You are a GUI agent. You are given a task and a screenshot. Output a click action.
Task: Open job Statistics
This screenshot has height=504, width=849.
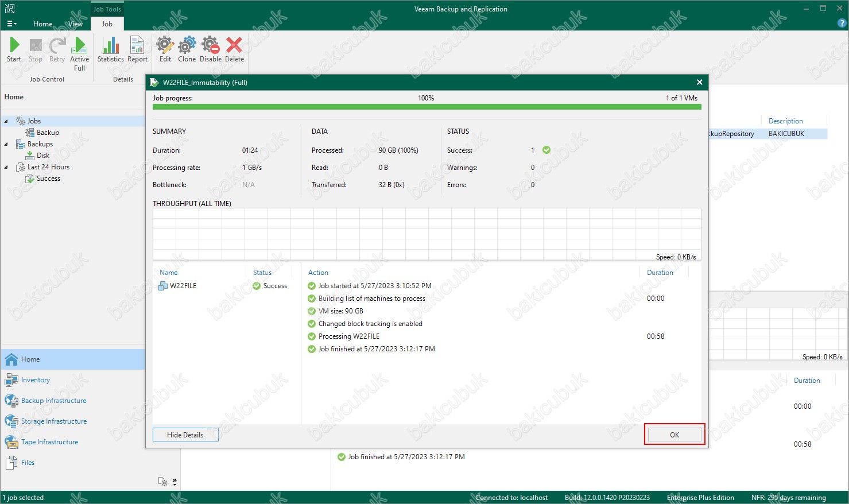[x=111, y=49]
